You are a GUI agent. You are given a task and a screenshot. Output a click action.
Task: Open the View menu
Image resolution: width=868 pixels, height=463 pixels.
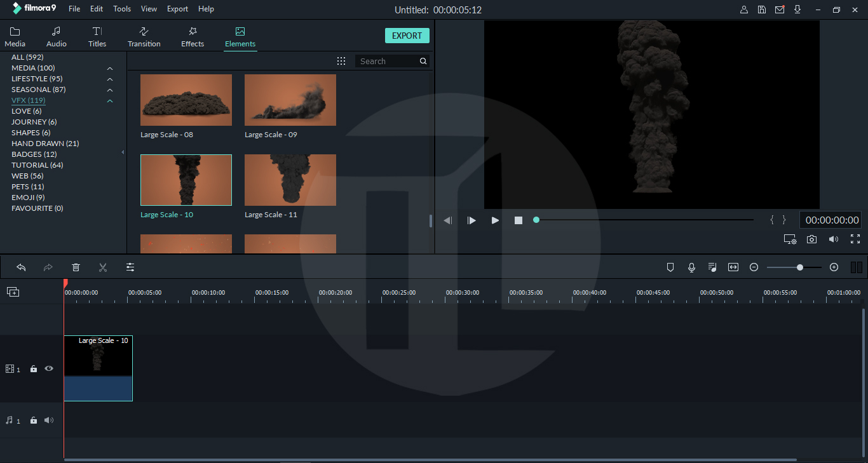tap(149, 9)
